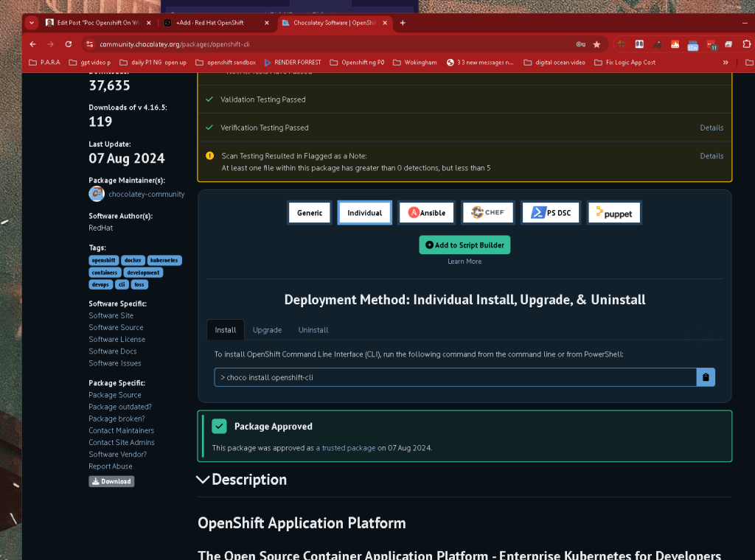Copy the choco install command to clipboard
Viewport: 755px width, 560px height.
706,377
